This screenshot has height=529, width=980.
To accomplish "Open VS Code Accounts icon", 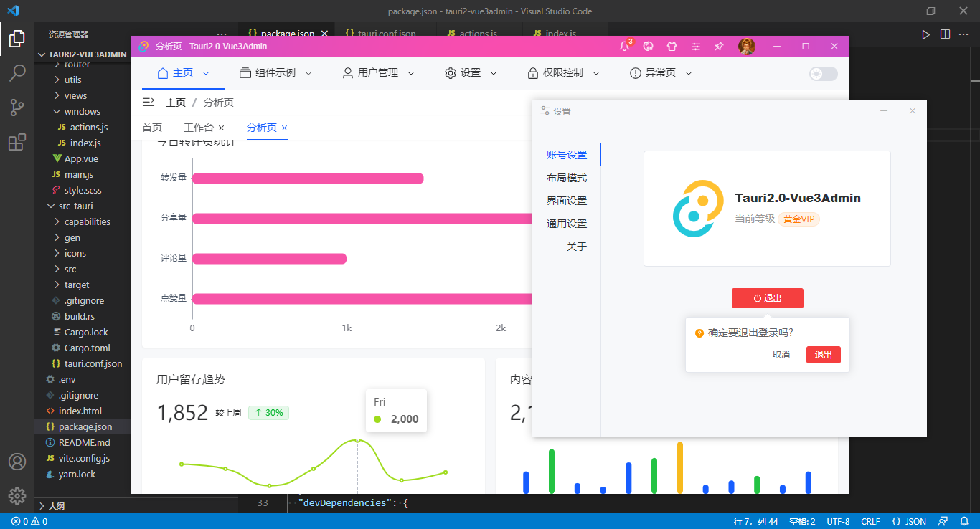I will pyautogui.click(x=17, y=461).
